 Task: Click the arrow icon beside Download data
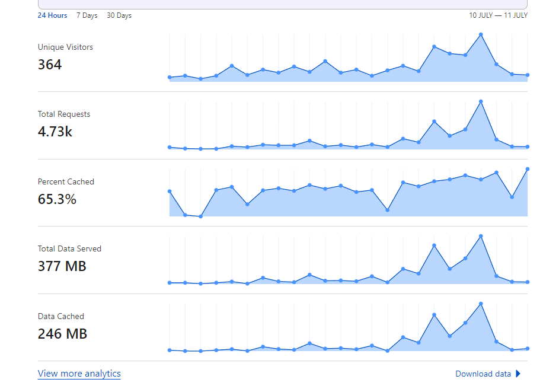coord(518,374)
